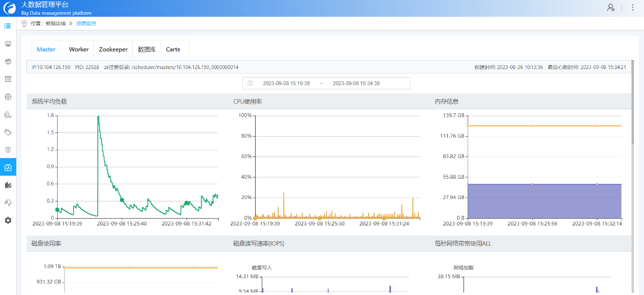The height and width of the screenshot is (295, 644).
Task: Click the 大数据管理平台 header title
Action: tap(45, 5)
